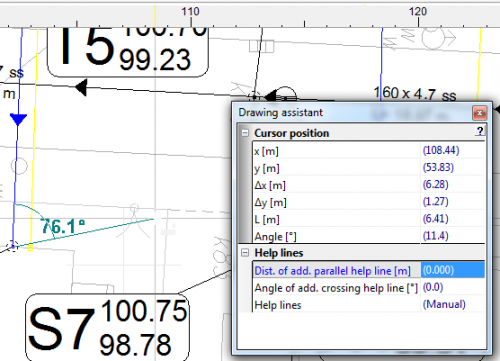Screen dimensions: 500x361
Task: Select the Δy [m] value (1.27)
Action: point(453,202)
